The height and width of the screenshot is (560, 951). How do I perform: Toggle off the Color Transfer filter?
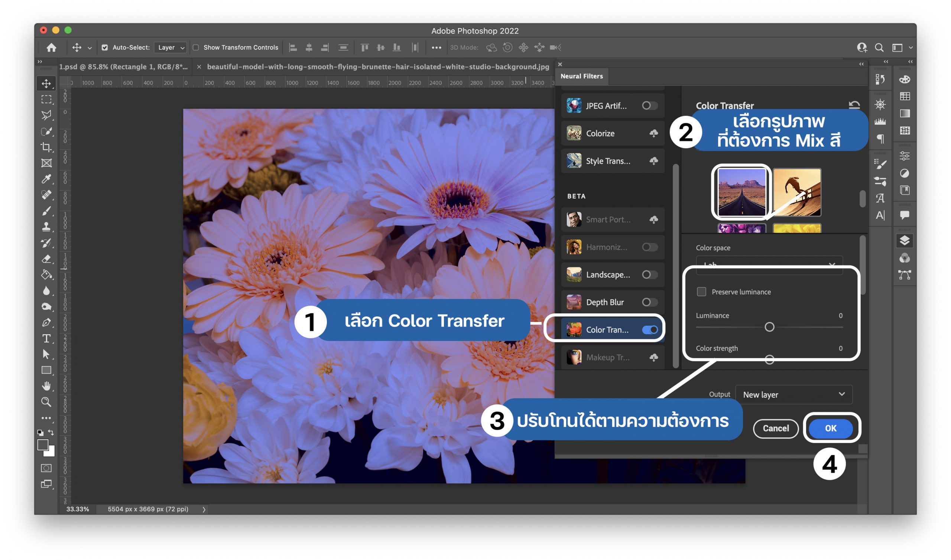(650, 330)
